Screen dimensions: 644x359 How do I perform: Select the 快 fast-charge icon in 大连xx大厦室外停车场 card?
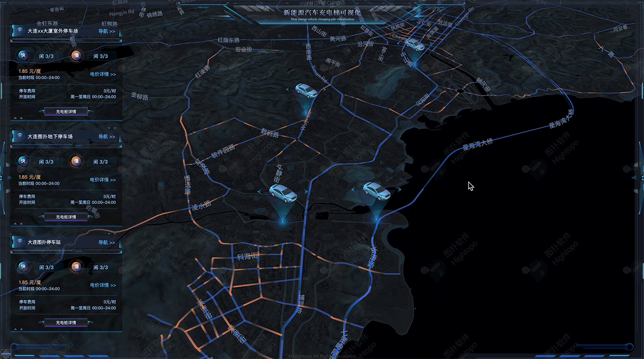click(x=23, y=55)
